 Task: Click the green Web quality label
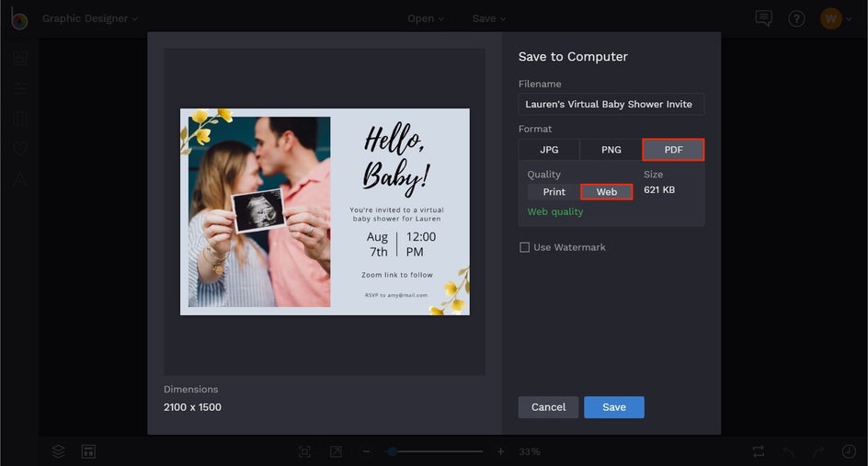pos(555,211)
